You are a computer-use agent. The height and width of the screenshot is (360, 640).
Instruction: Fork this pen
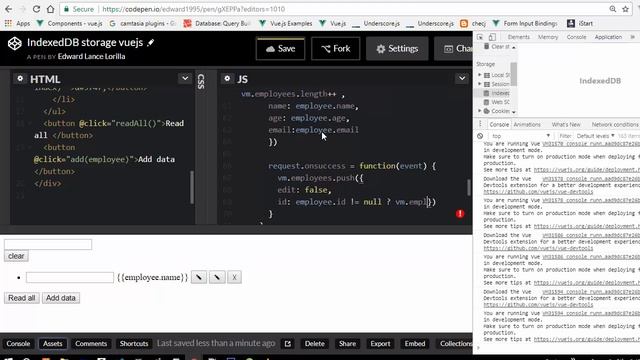336,49
